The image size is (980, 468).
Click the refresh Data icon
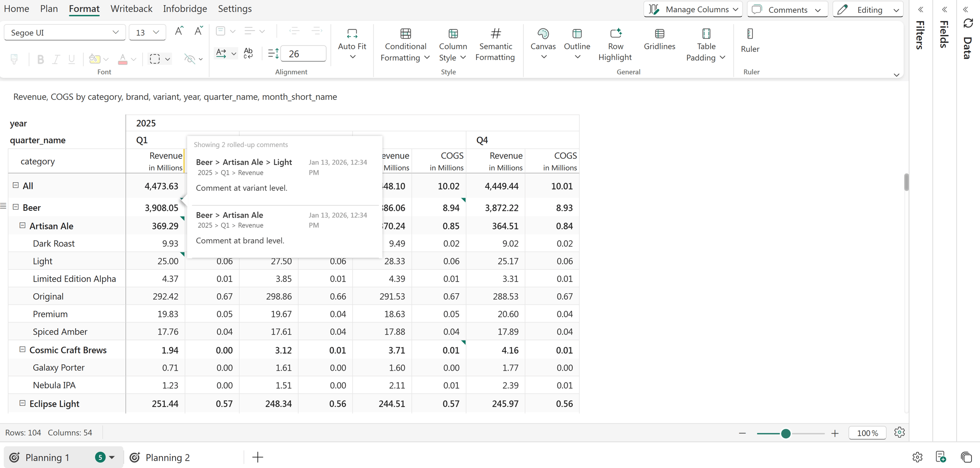[x=968, y=23]
